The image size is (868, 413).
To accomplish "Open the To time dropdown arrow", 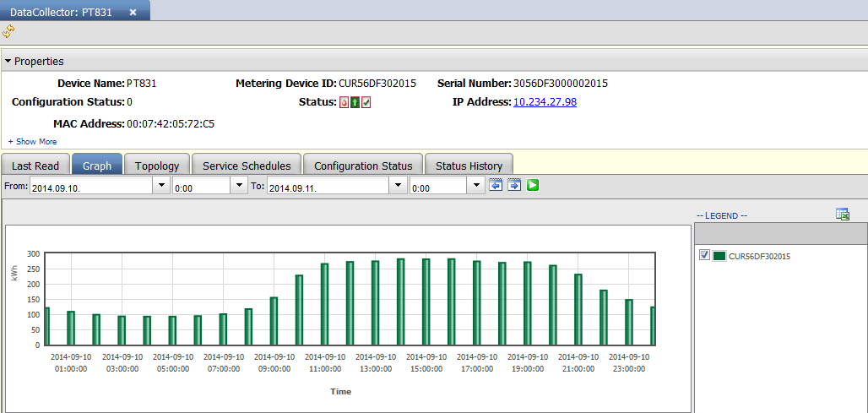I will (475, 186).
